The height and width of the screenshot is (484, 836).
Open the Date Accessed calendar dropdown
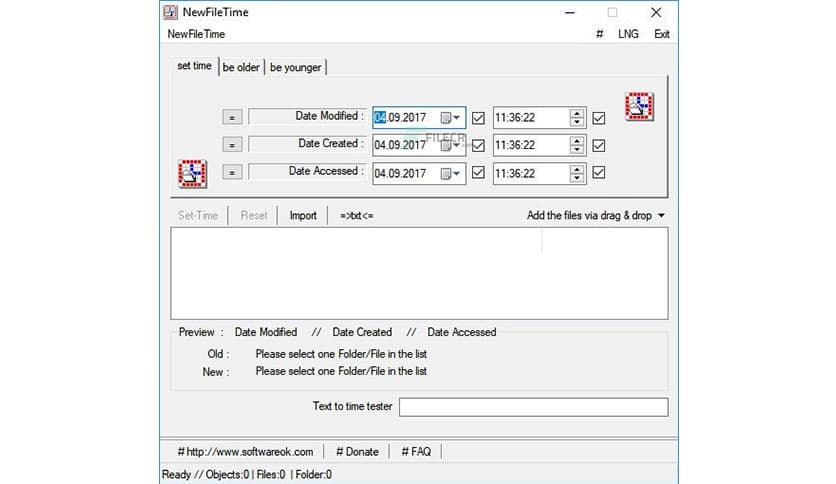pos(451,173)
